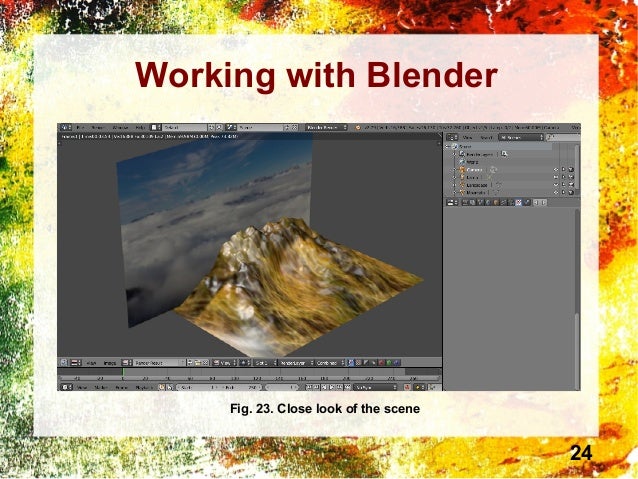638x479 pixels.
Task: Click the green current frame marker
Action: click(x=123, y=374)
